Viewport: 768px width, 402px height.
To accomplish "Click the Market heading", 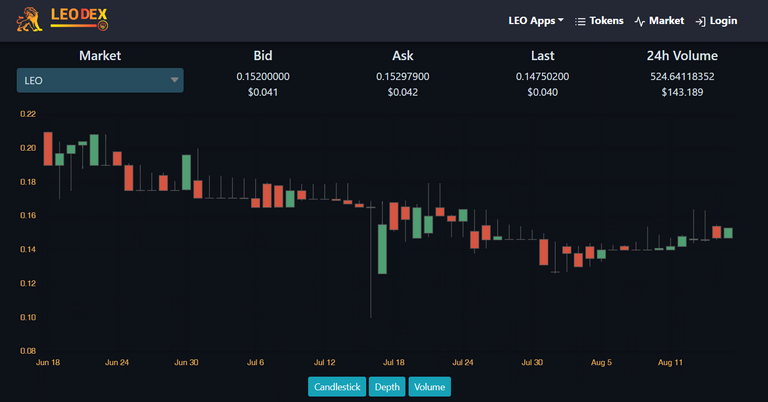I will [x=100, y=55].
